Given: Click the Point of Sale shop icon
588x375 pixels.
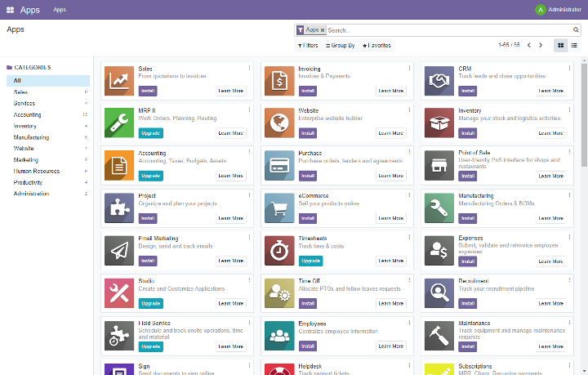Looking at the screenshot, I should point(439,165).
